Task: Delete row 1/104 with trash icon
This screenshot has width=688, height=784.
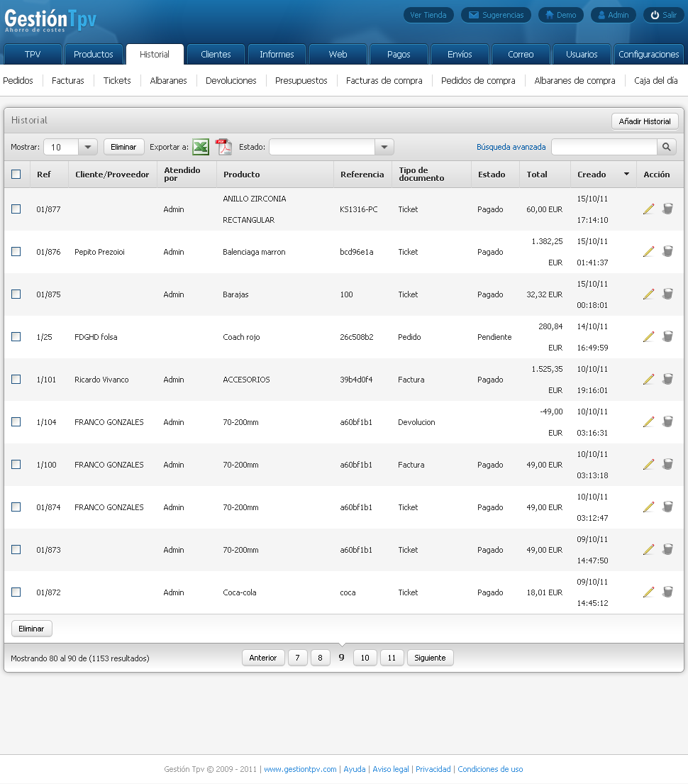Action: pyautogui.click(x=667, y=421)
